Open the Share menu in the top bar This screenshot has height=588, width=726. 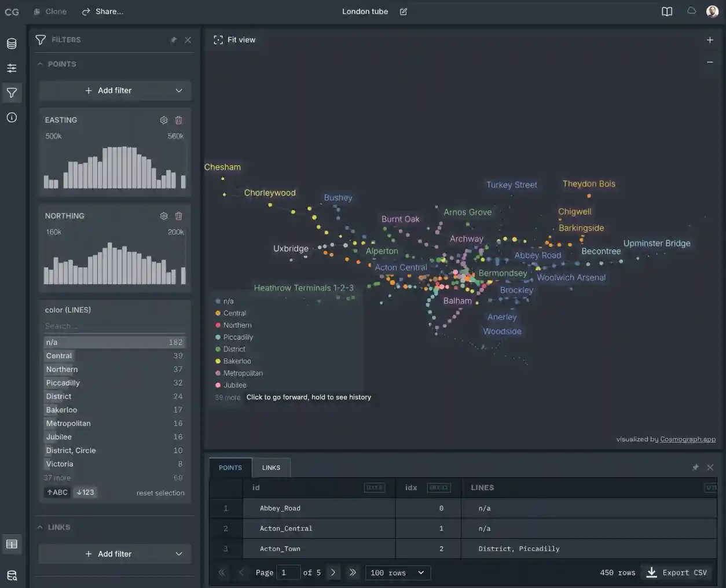102,11
